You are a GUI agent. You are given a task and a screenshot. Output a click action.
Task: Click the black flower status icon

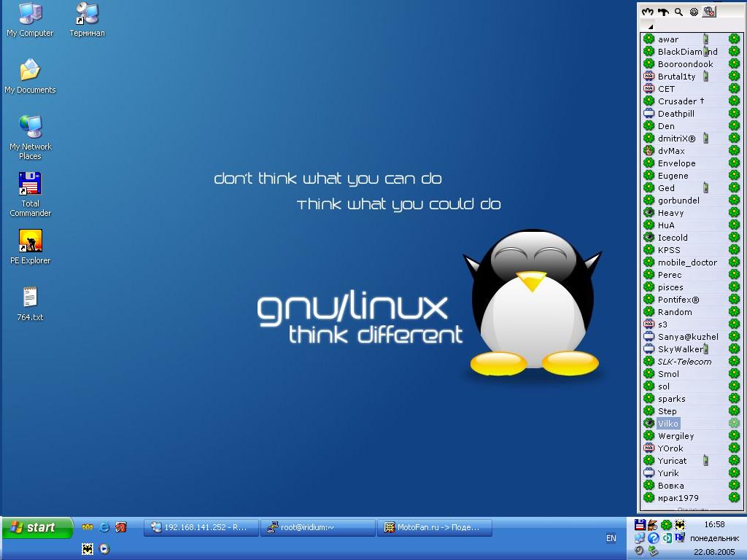click(694, 12)
